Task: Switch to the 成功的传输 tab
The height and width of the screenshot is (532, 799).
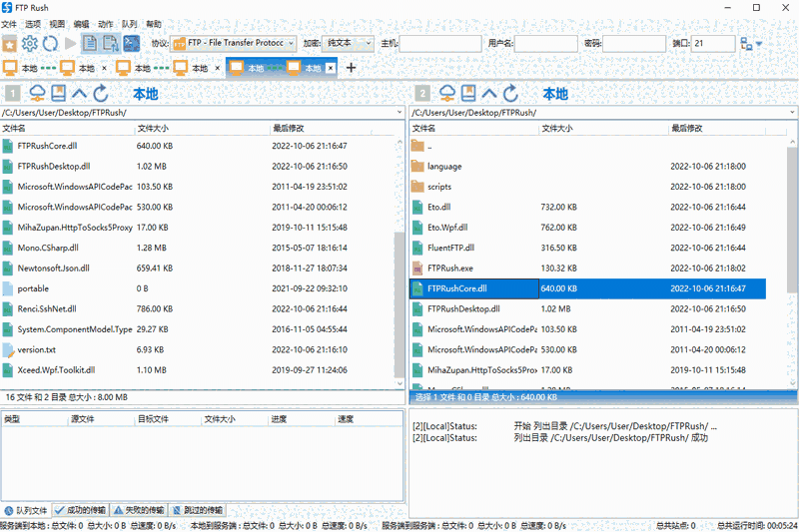Action: [x=81, y=510]
